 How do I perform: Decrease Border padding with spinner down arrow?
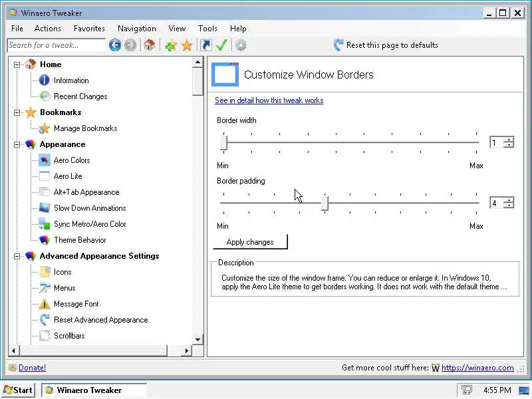coord(509,205)
